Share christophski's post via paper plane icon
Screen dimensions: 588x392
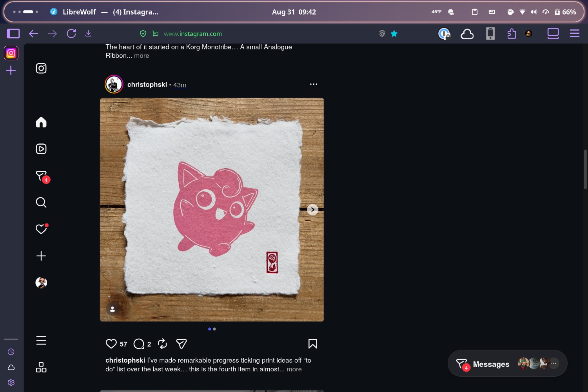(x=181, y=344)
